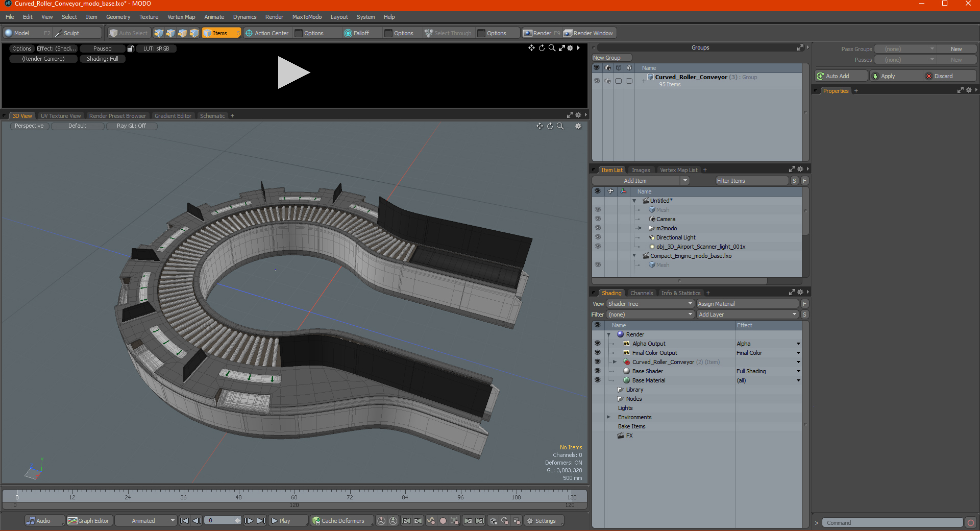Viewport: 980px width, 531px height.
Task: Toggle visibility of Alpha Output layer
Action: 597,344
